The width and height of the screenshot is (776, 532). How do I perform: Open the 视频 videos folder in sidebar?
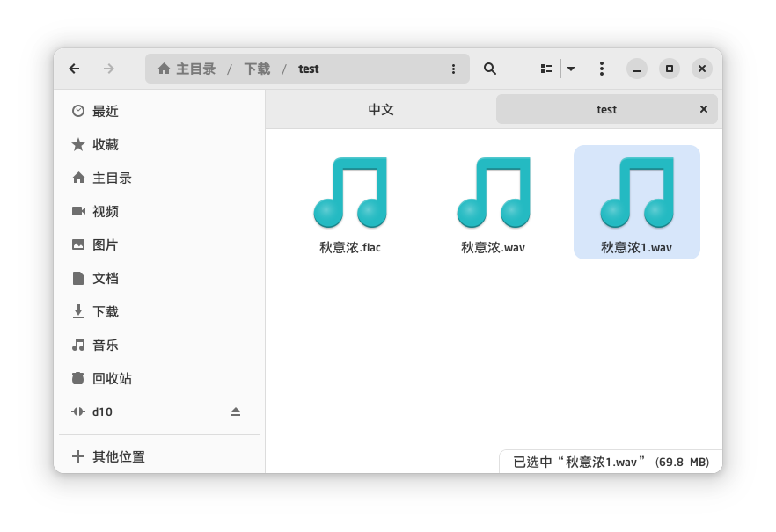(105, 211)
